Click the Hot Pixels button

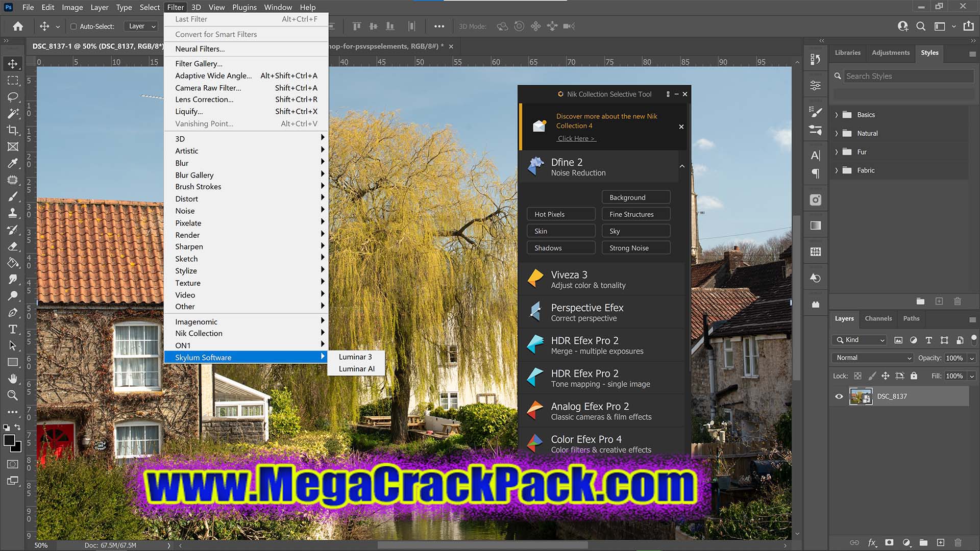coord(561,214)
